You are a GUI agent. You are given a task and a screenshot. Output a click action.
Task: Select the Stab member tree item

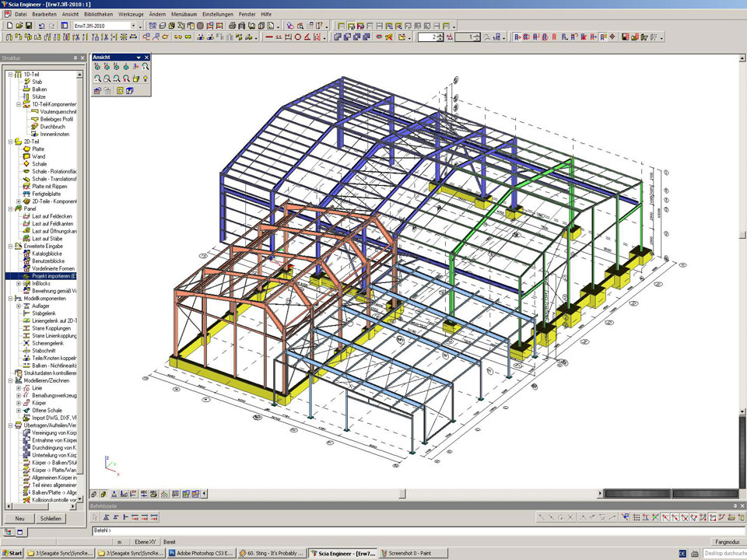[37, 82]
